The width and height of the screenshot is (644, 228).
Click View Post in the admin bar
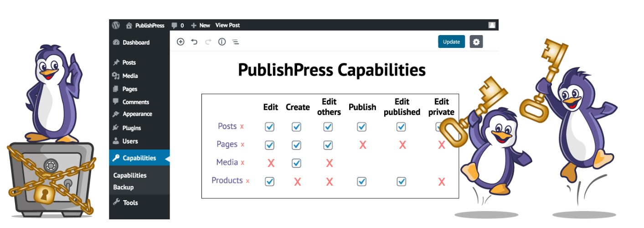coord(227,25)
